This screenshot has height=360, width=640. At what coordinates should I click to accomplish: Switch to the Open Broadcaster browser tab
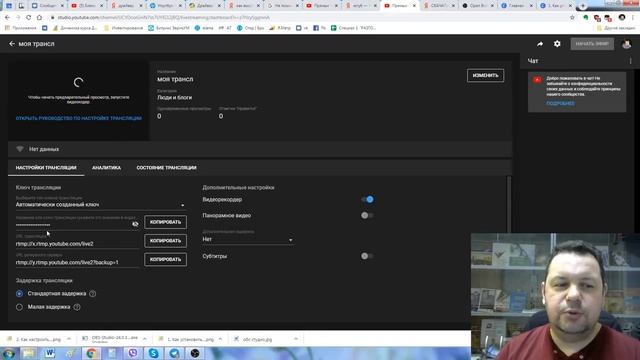477,6
